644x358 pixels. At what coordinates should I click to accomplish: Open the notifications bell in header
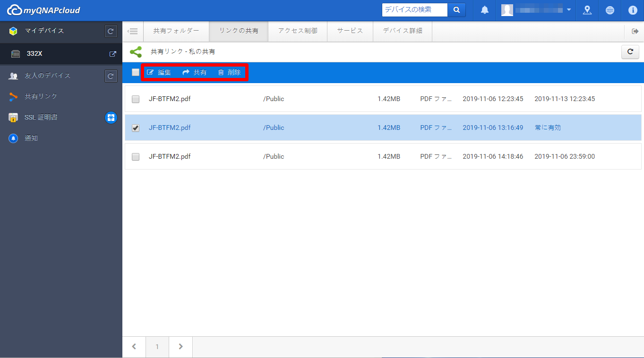(485, 10)
